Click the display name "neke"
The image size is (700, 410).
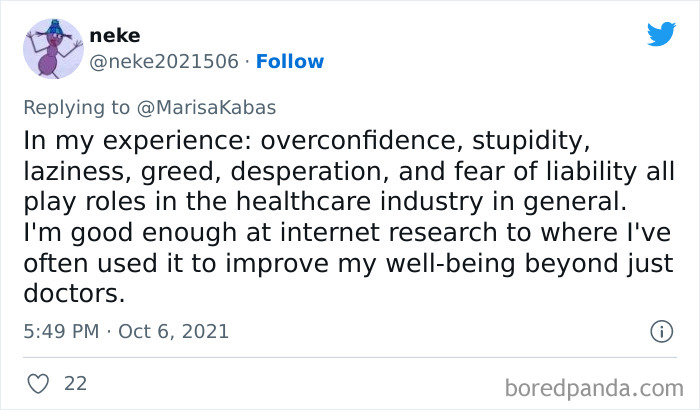coord(113,35)
